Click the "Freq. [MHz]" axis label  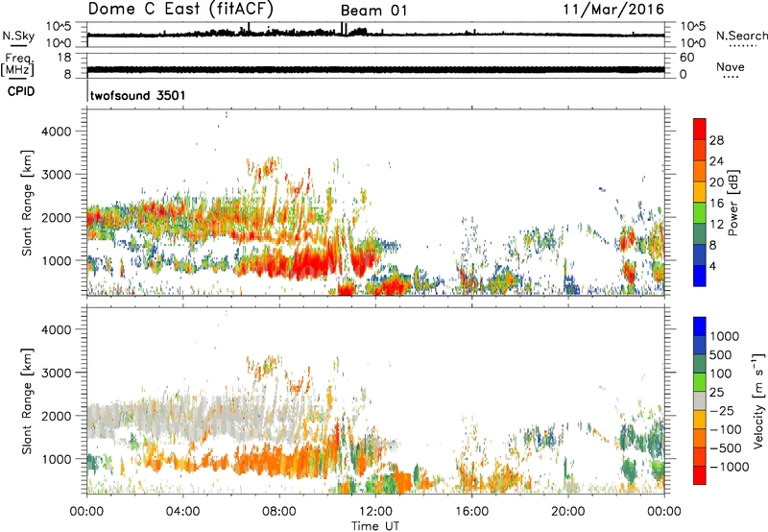point(17,65)
